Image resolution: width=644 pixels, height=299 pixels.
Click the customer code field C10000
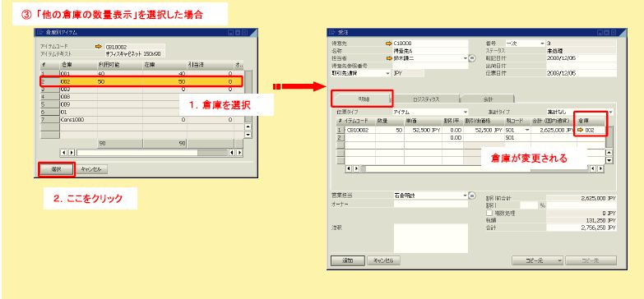pyautogui.click(x=430, y=43)
